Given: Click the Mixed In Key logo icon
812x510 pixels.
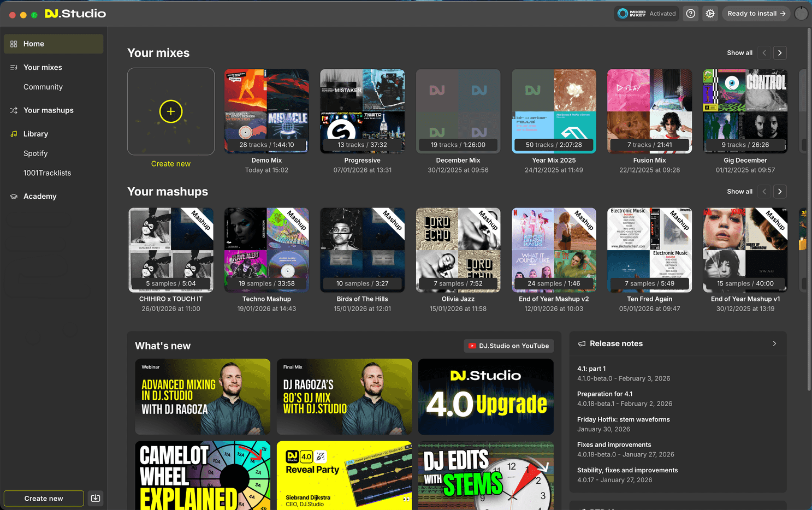Looking at the screenshot, I should [x=623, y=14].
